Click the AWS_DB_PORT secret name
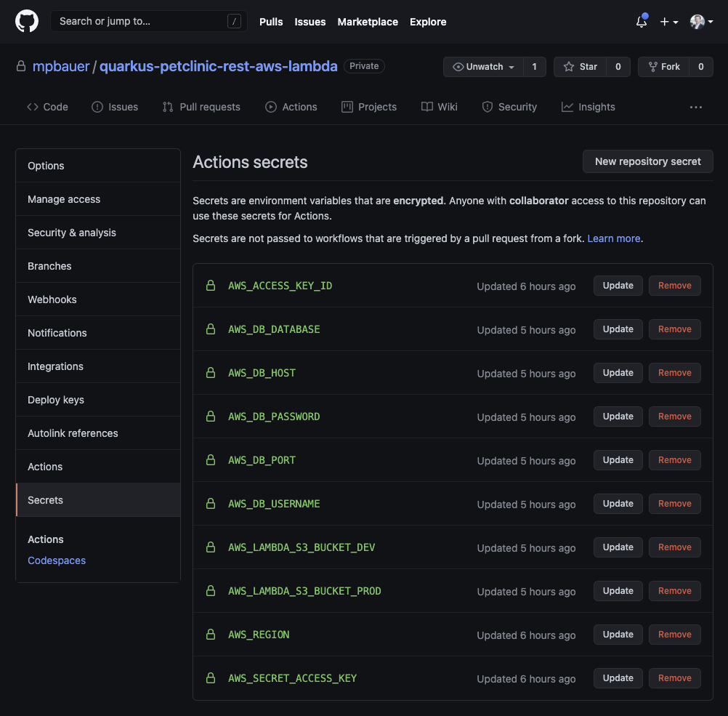This screenshot has height=716, width=728. point(262,460)
